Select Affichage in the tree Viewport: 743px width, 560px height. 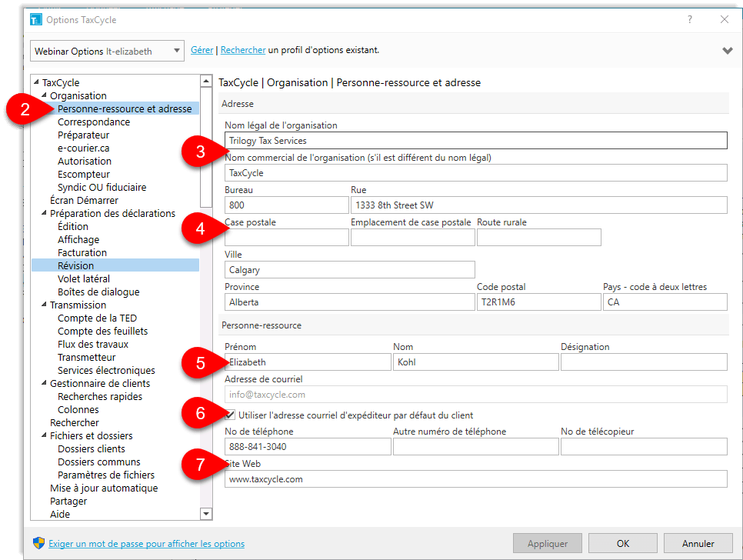(78, 240)
